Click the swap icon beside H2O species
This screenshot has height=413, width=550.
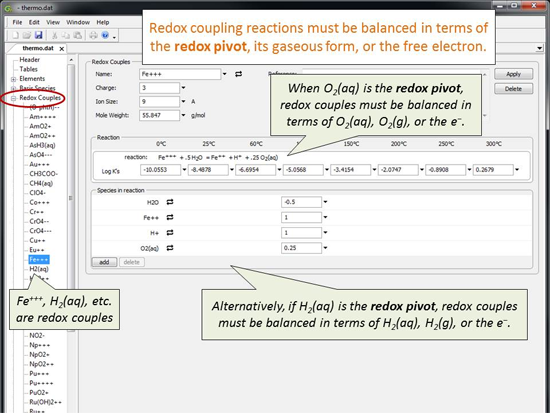pyautogui.click(x=170, y=202)
